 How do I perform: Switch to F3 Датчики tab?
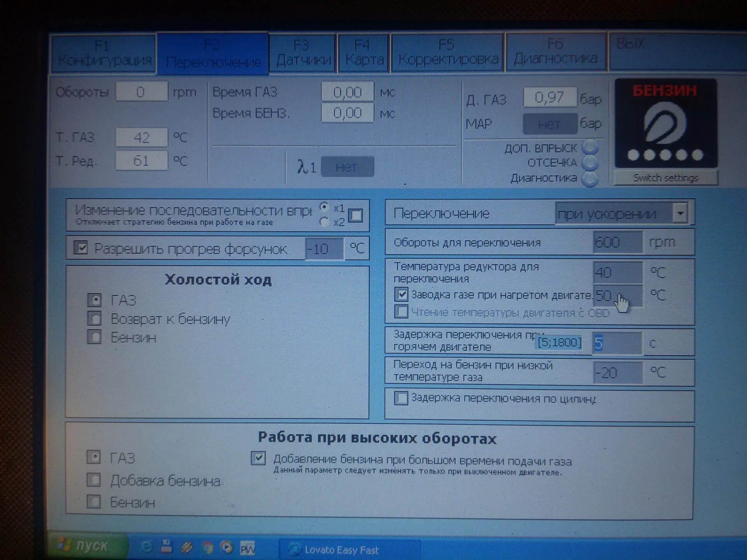(303, 53)
